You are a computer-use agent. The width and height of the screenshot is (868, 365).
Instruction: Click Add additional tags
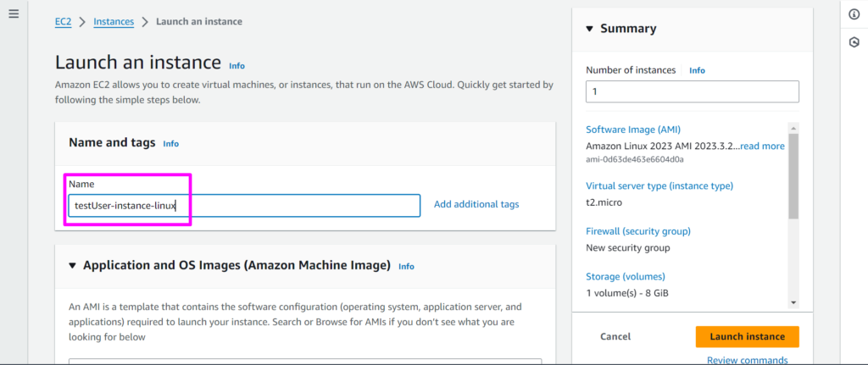click(476, 204)
